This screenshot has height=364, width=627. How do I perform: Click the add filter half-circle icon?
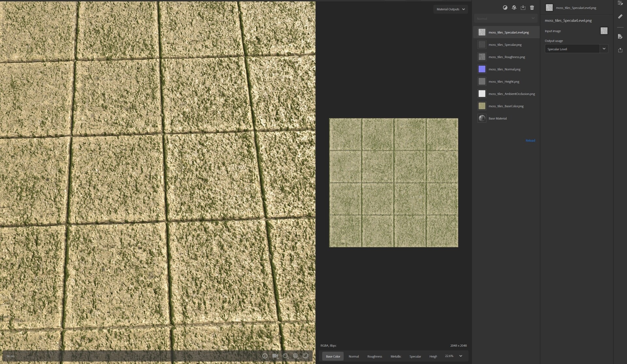pos(505,8)
